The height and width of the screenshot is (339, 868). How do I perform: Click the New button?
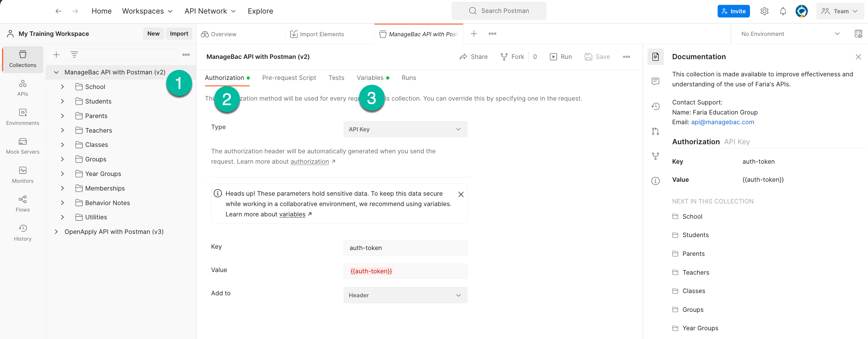153,34
